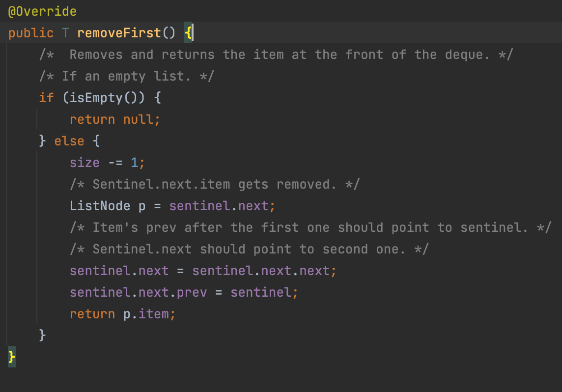Click the highlighted yellow closing brace at bottom
Image resolution: width=562 pixels, height=392 pixels.
[12, 356]
